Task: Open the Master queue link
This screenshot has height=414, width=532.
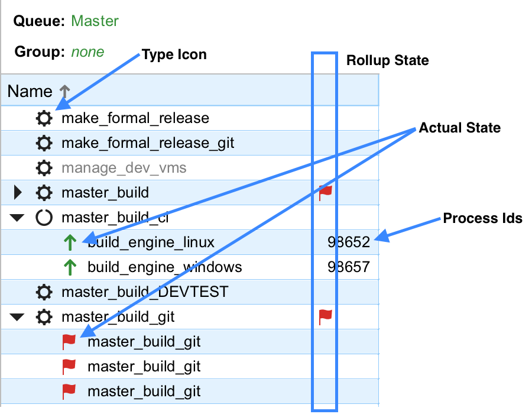Action: coord(95,21)
